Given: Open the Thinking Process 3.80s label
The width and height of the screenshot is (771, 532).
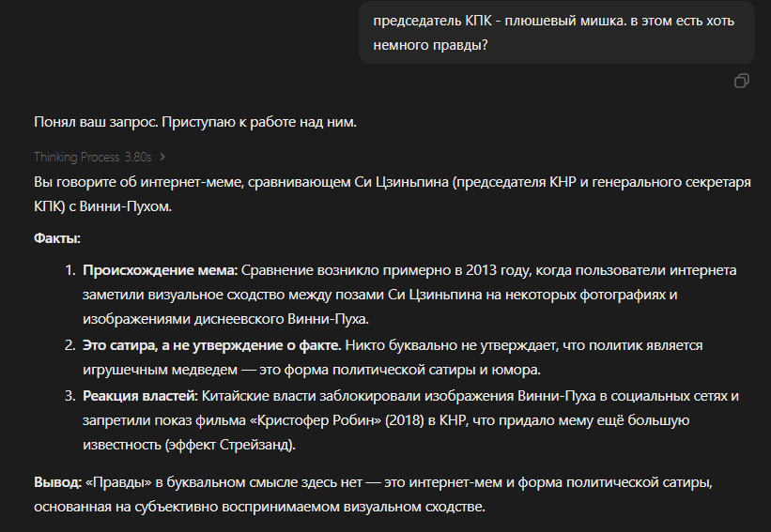Looking at the screenshot, I should click(92, 157).
